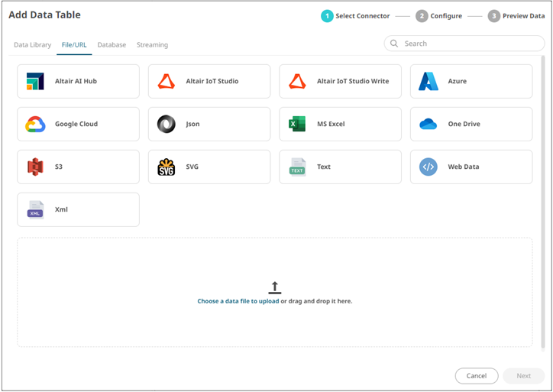Click step 1 Select Connector circle

coord(327,16)
